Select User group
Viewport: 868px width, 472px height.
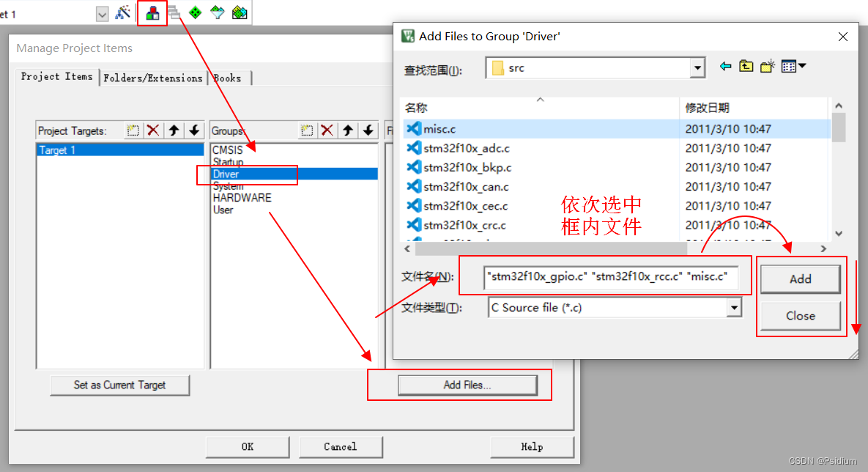[223, 210]
